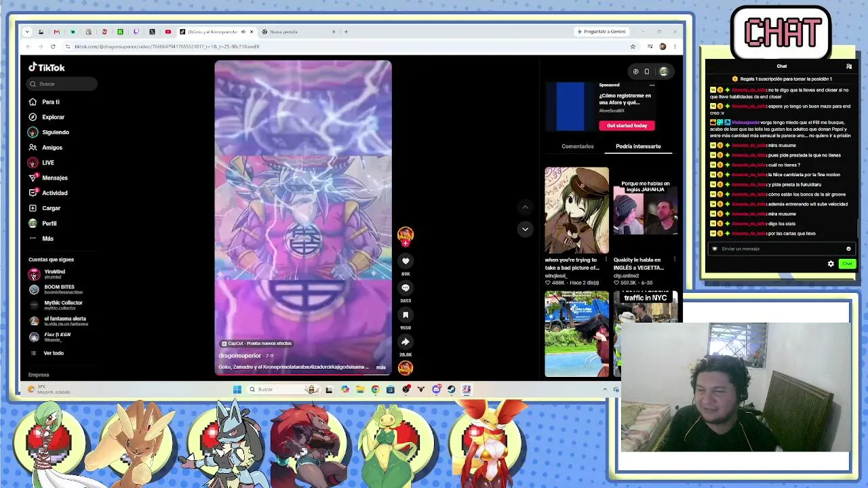Expand followed accounts with Ver todo
868x488 pixels.
tap(47, 353)
